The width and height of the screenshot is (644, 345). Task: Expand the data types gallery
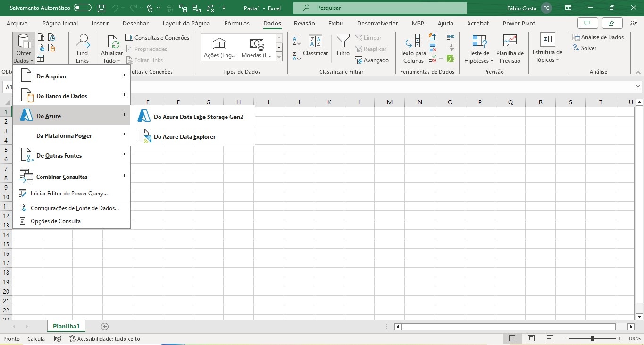click(x=279, y=57)
